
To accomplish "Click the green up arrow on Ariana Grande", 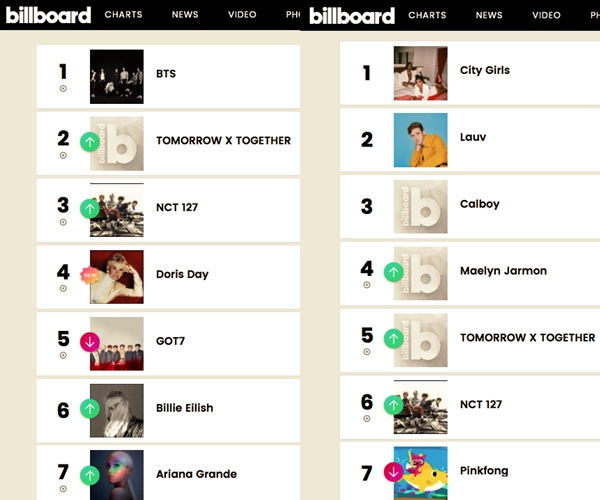I will pos(90,475).
